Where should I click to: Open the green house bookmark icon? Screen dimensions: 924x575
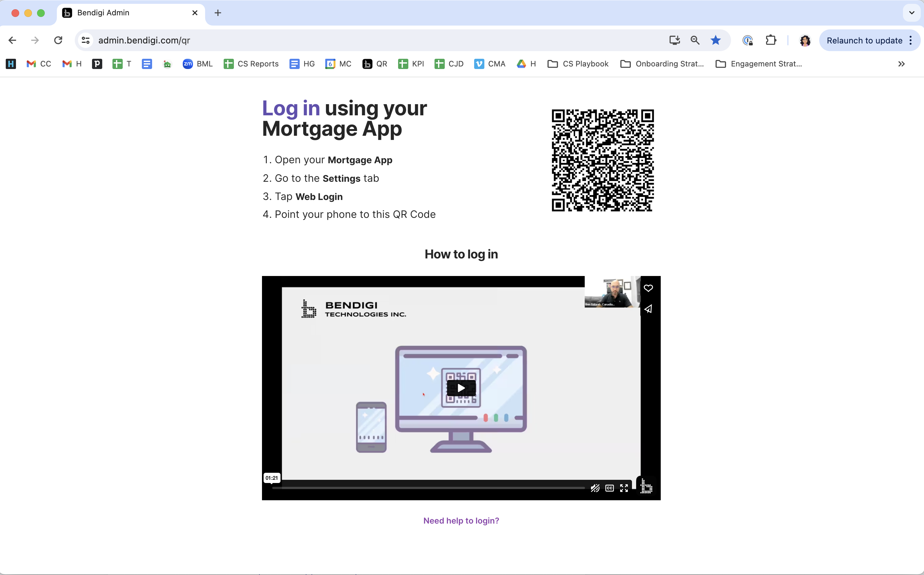167,64
